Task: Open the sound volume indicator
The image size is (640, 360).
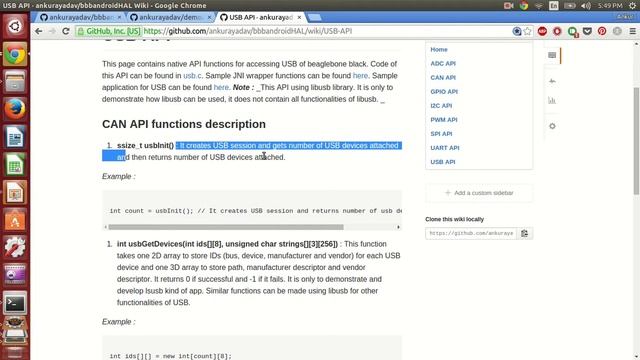Action: [586, 6]
